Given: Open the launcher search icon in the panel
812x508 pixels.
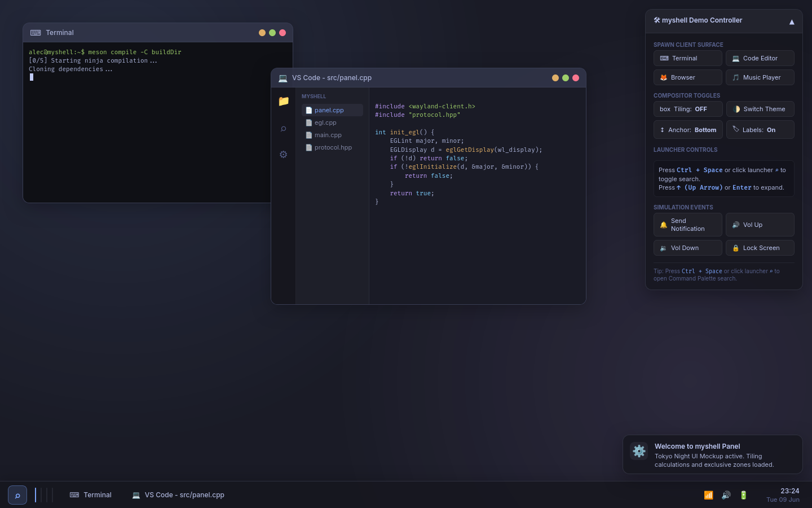Looking at the screenshot, I should (17, 495).
